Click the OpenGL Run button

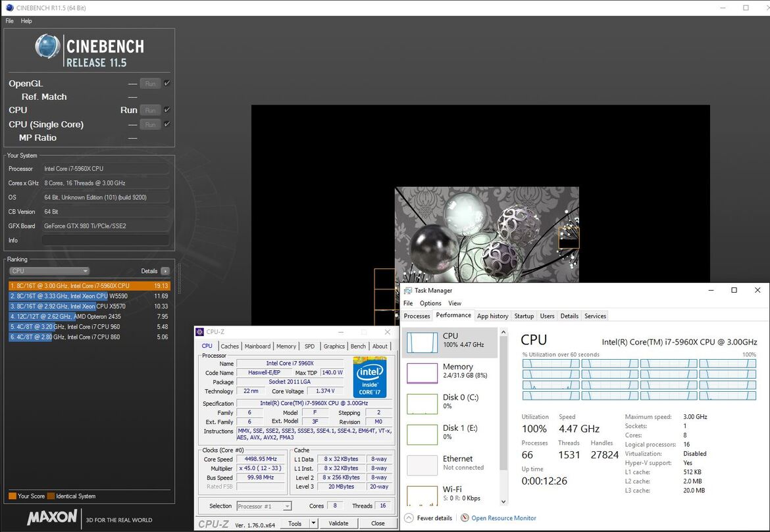[150, 84]
